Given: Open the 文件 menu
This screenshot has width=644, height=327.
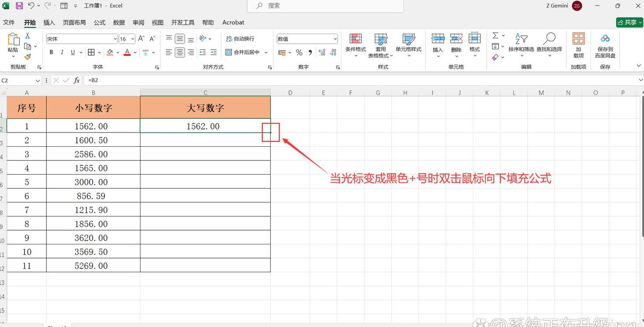Looking at the screenshot, I should click(x=9, y=22).
